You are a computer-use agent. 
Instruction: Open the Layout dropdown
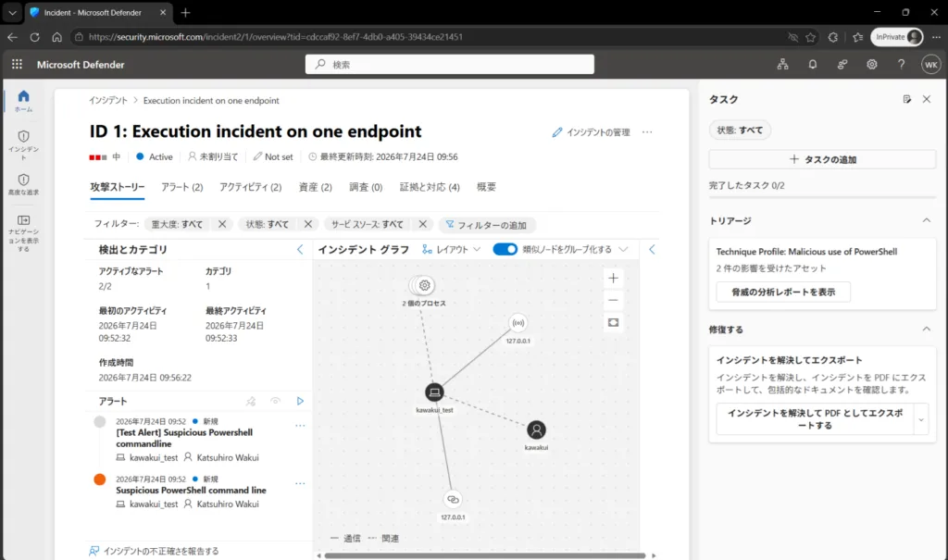coord(452,249)
